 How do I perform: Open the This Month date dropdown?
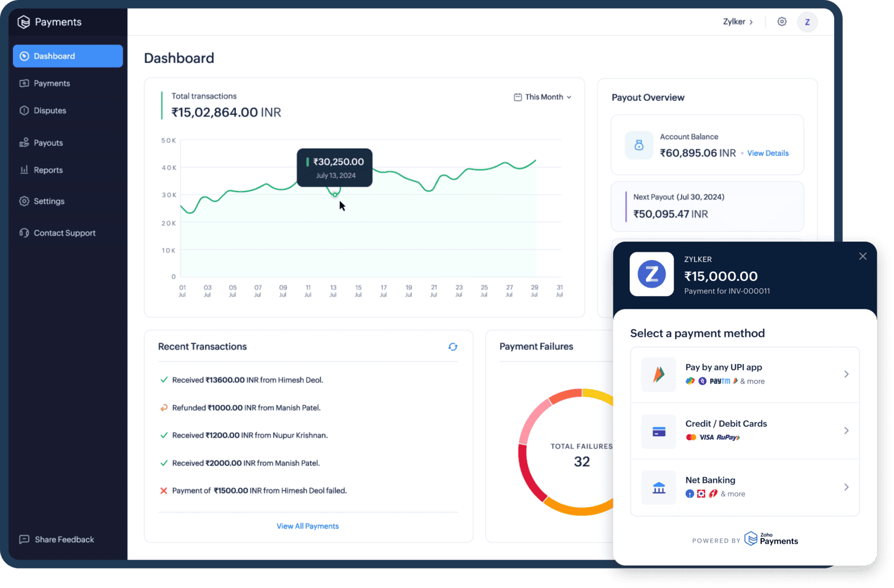(x=543, y=97)
